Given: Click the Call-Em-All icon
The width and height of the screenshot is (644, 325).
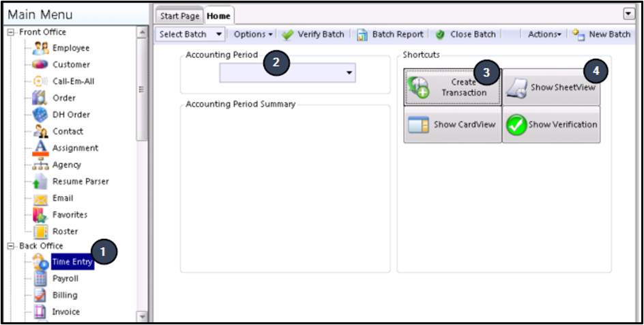Looking at the screenshot, I should 40,81.
